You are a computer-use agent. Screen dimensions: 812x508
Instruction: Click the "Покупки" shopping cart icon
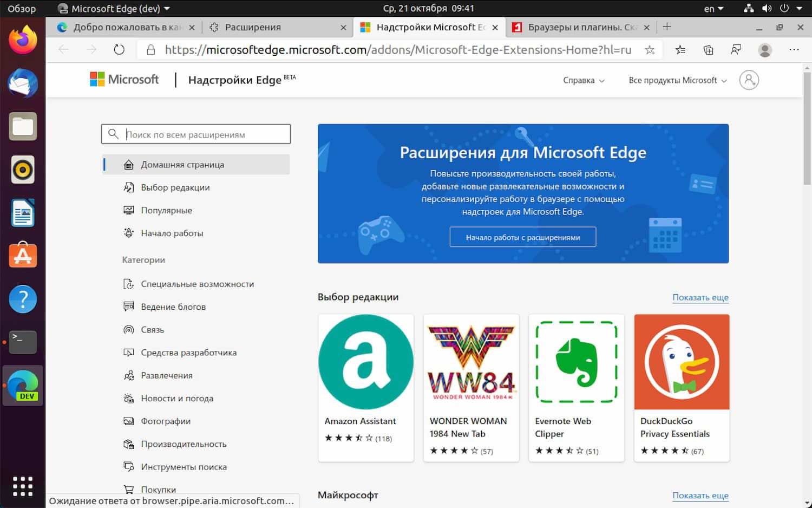(x=128, y=489)
